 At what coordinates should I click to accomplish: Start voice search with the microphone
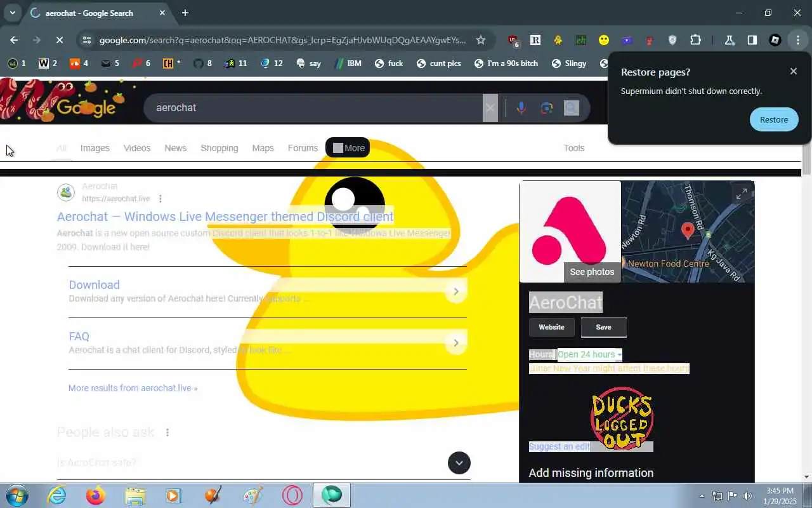[x=521, y=108]
